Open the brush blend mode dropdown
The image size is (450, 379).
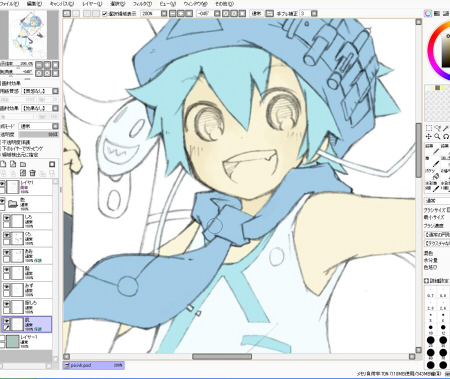pyautogui.click(x=437, y=201)
